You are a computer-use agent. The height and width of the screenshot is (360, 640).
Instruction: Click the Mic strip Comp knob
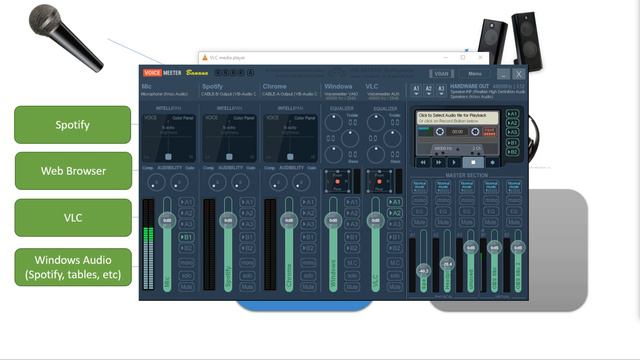click(x=156, y=182)
